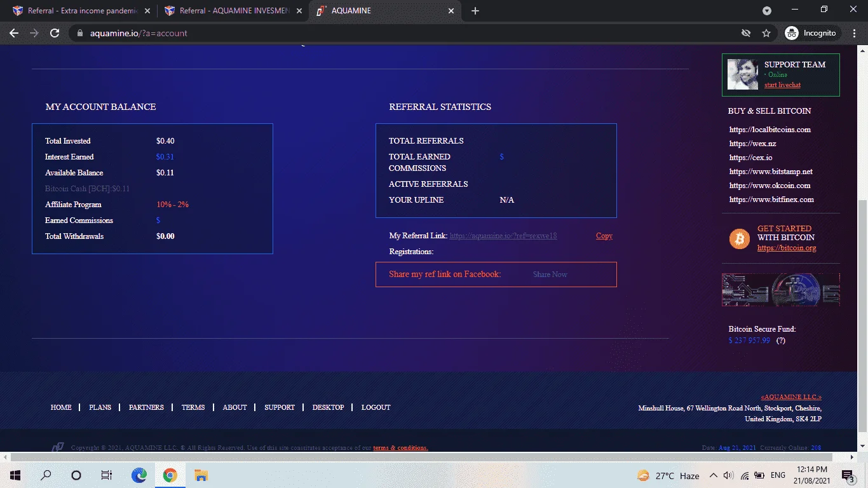Open PLANS footer menu item
The width and height of the screenshot is (868, 488).
(100, 407)
